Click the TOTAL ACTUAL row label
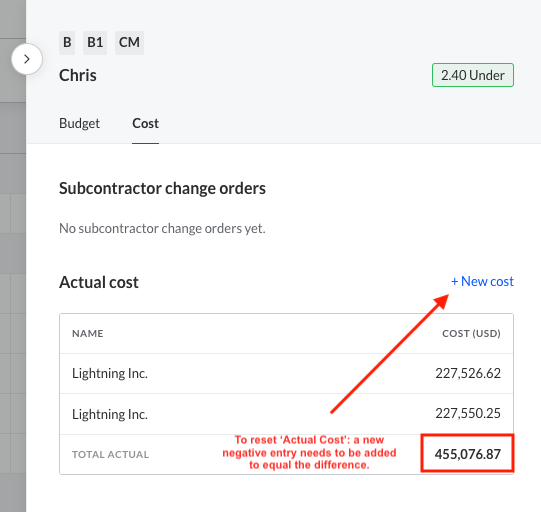 [110, 454]
